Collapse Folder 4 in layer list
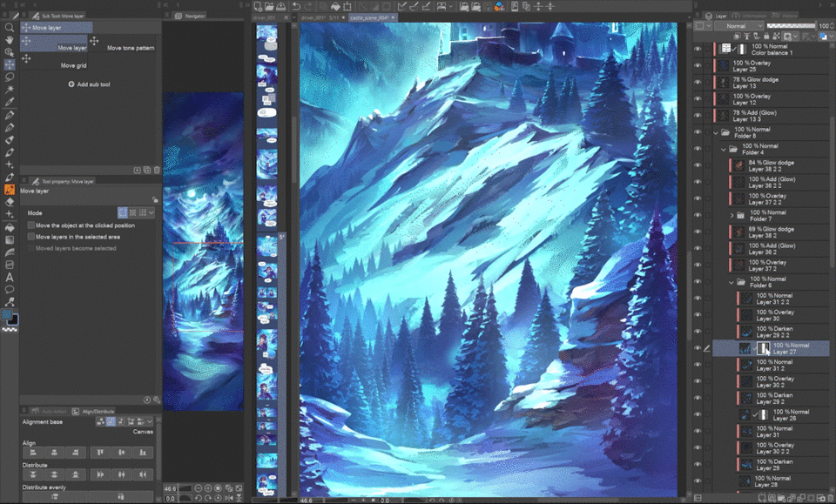Screen dimensions: 836x504 pos(724,149)
